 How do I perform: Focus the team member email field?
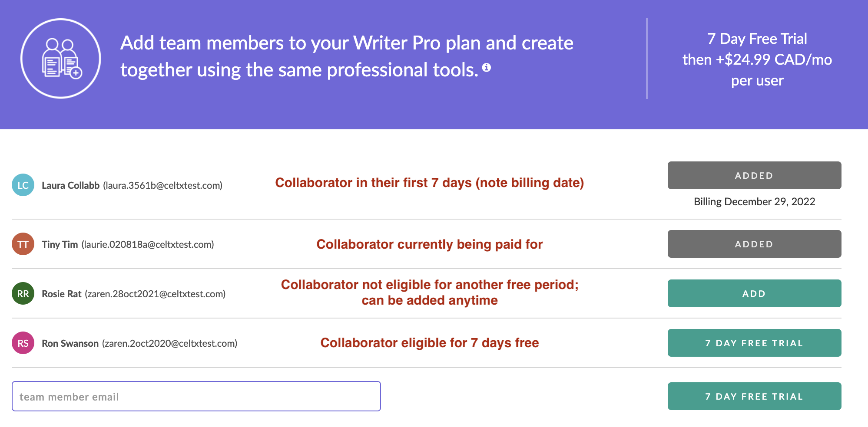(x=196, y=396)
